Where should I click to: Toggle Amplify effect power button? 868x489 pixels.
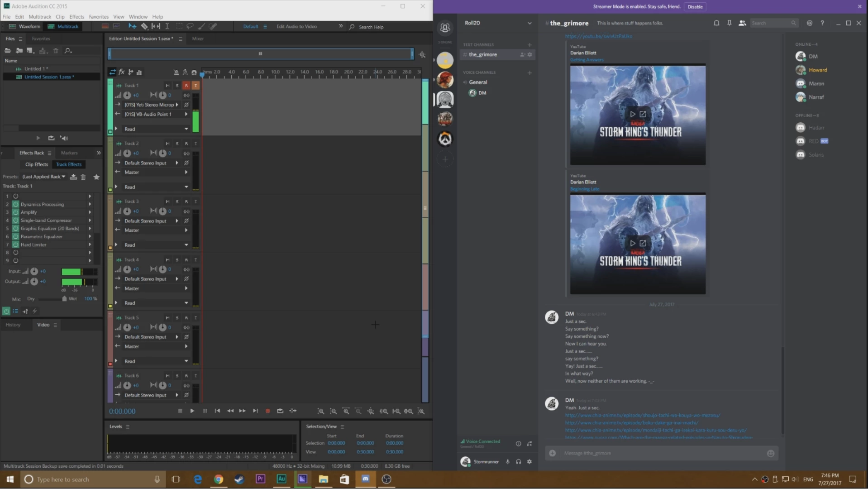click(x=16, y=212)
